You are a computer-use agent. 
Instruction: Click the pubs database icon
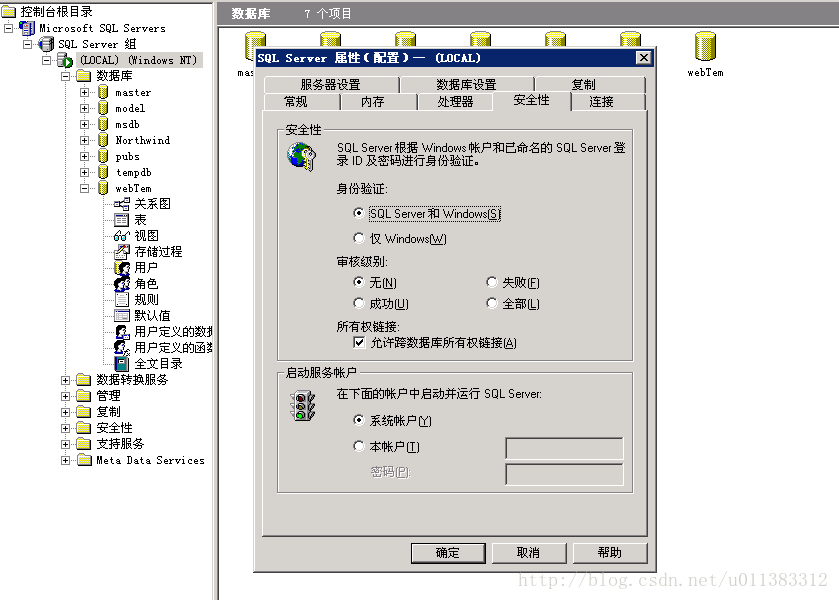click(x=103, y=156)
